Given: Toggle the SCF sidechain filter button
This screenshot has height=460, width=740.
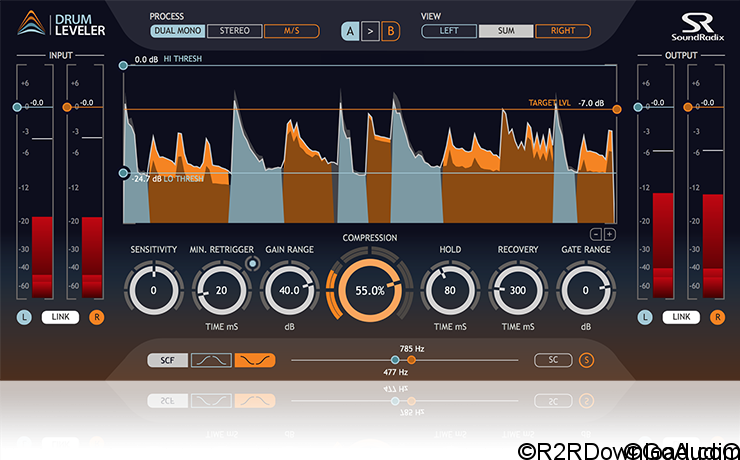Looking at the screenshot, I should [168, 360].
